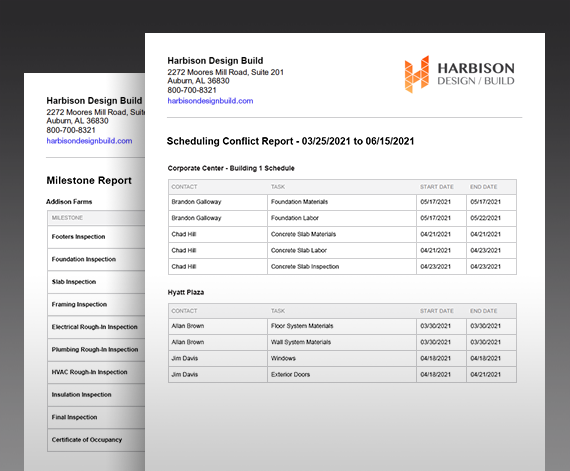Click the Harbison Design / Build logo
The width and height of the screenshot is (570, 471).
point(459,75)
